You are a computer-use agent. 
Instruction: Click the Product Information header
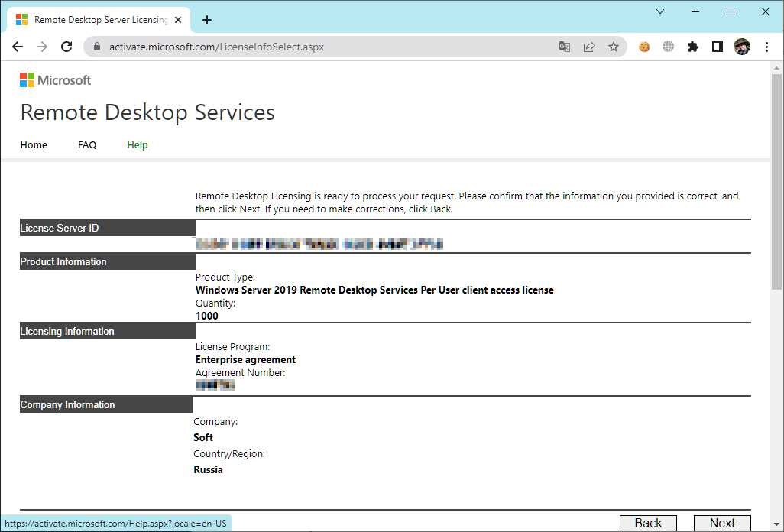[x=108, y=261]
